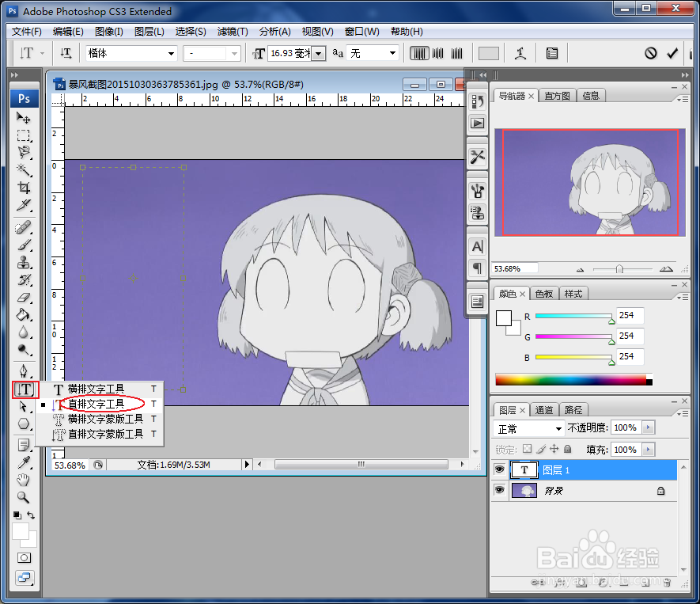The height and width of the screenshot is (604, 700).
Task: Open the status bar info arrow
Action: tap(247, 465)
